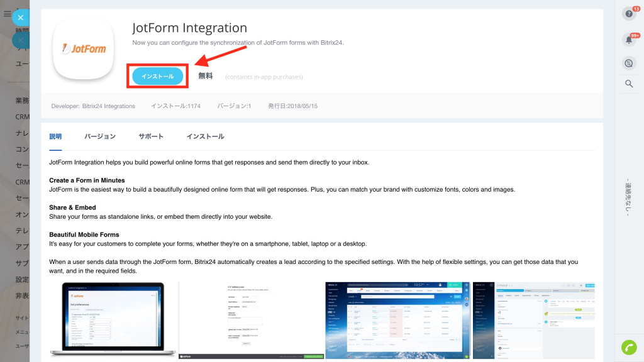Open the サポート tab

[x=151, y=136]
